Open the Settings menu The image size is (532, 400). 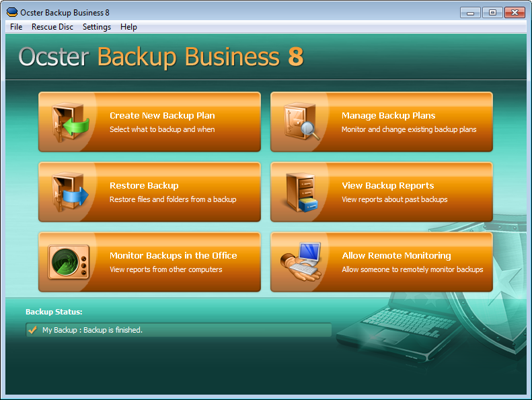97,27
